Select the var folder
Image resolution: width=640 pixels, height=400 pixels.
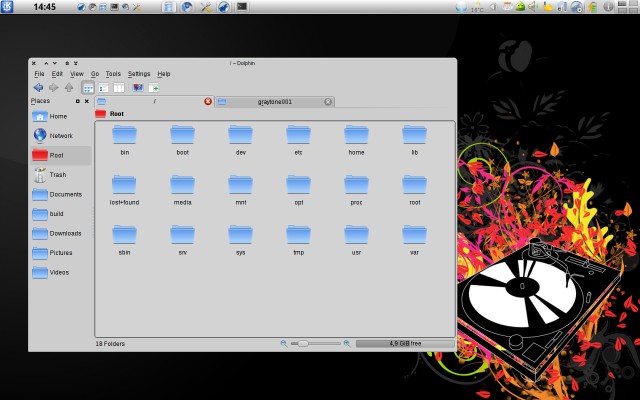click(414, 240)
